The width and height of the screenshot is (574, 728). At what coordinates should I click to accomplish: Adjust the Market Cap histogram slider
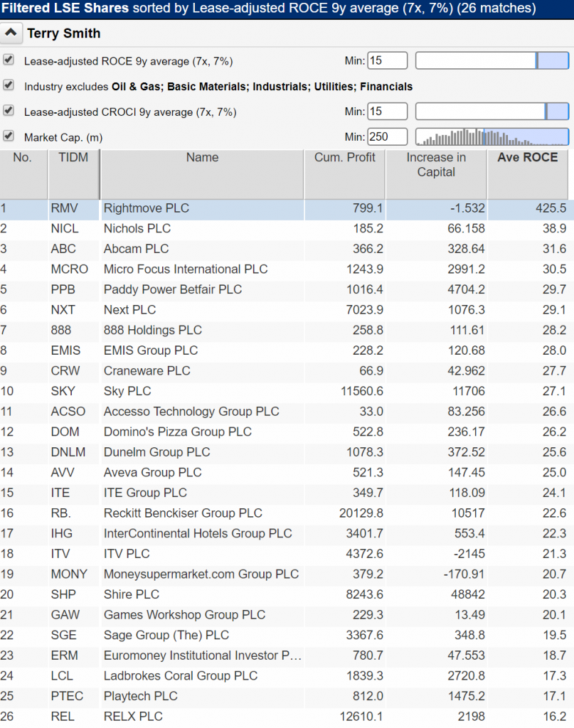tap(492, 137)
